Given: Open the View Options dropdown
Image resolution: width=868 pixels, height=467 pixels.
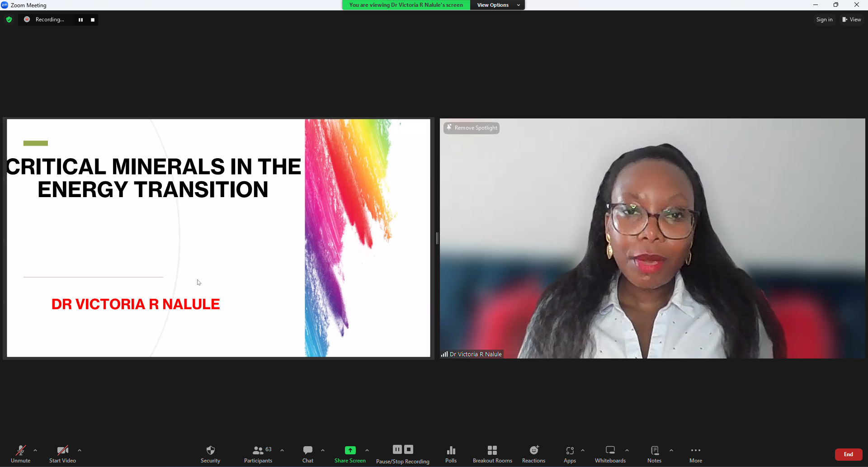Looking at the screenshot, I should pyautogui.click(x=497, y=5).
